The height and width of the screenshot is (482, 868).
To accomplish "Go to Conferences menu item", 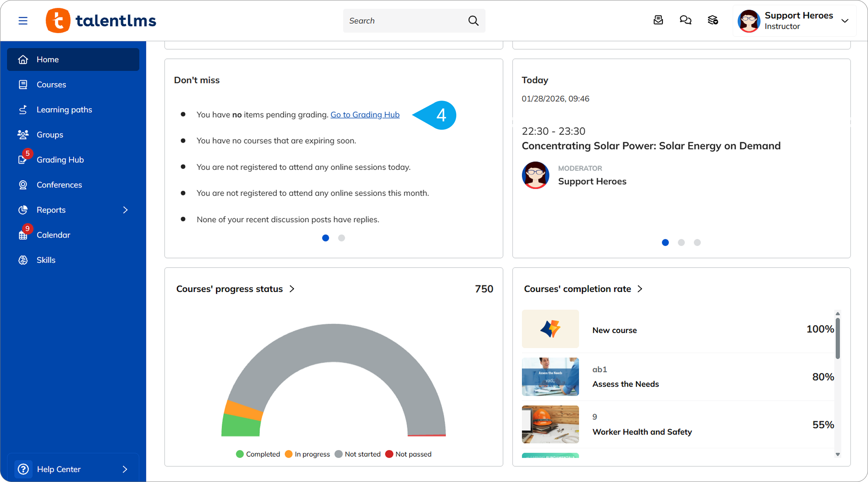I will click(59, 185).
